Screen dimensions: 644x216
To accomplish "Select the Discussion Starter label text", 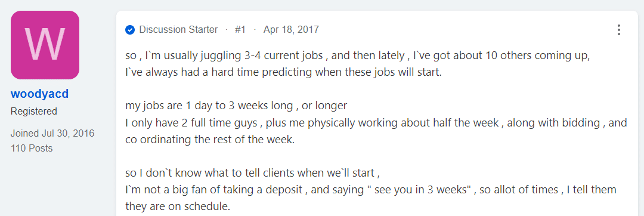I will tap(179, 30).
